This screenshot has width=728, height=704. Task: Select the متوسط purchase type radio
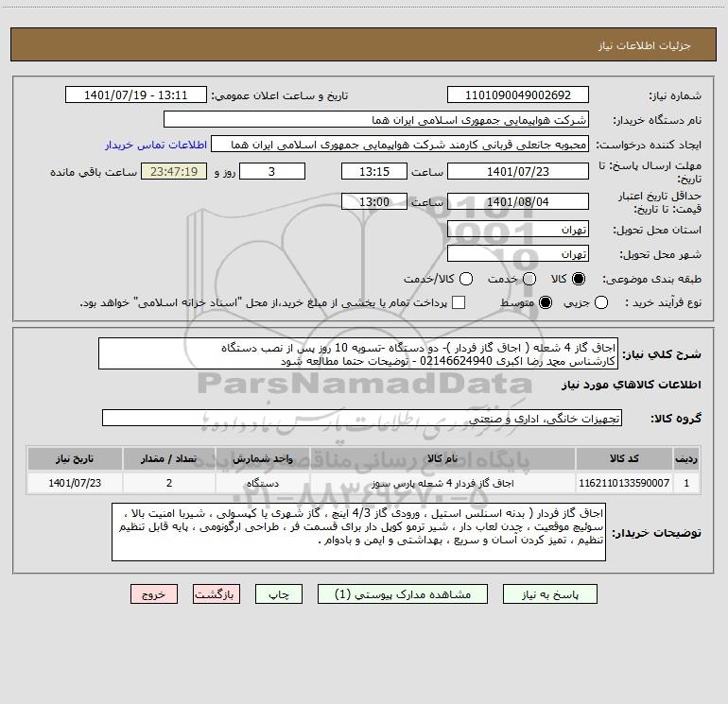[546, 302]
